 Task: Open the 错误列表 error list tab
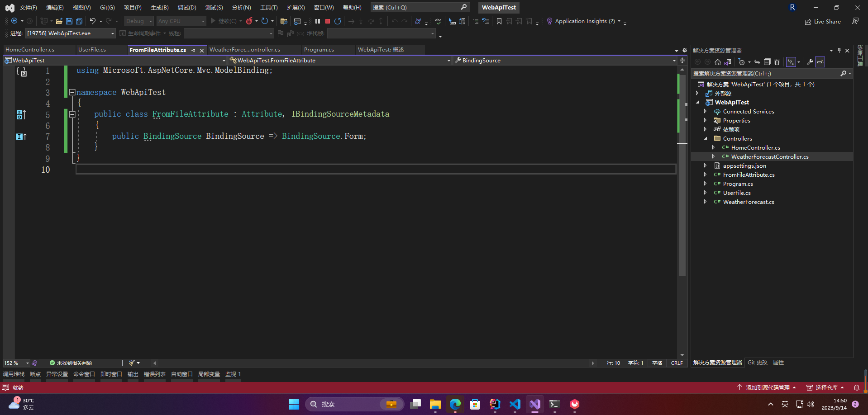tap(154, 374)
